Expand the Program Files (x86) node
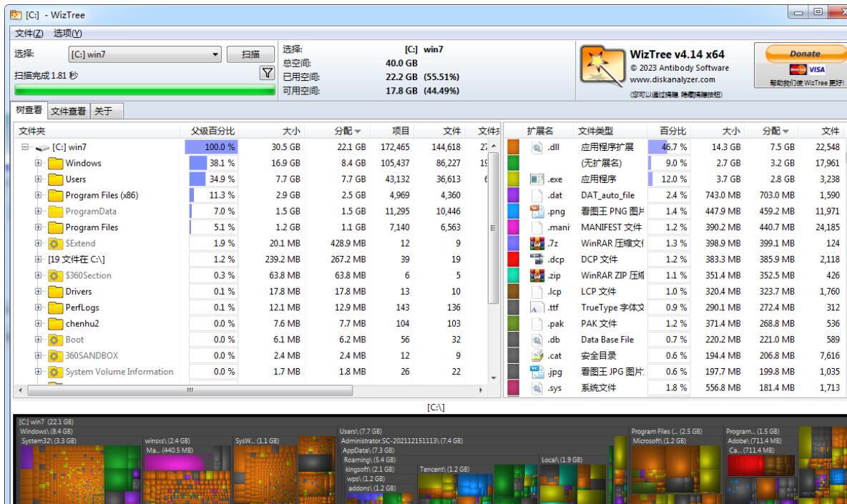The image size is (847, 504). [x=38, y=195]
